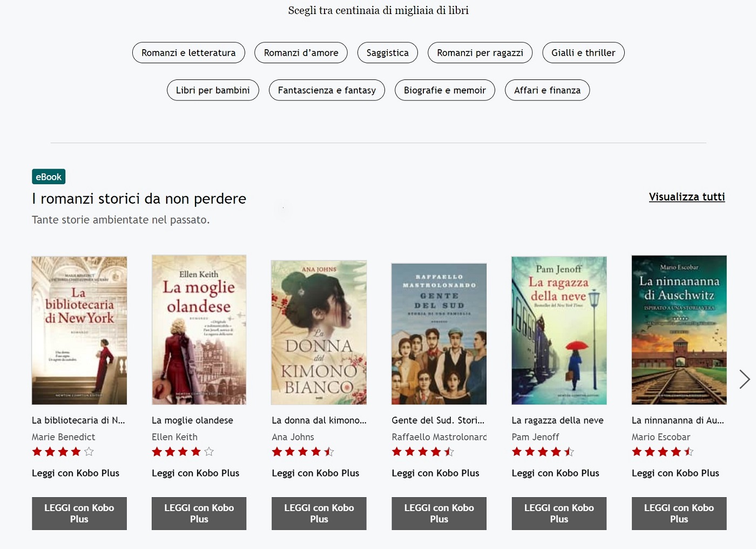This screenshot has width=756, height=549.
Task: Select the Saggistica category pill
Action: [388, 52]
